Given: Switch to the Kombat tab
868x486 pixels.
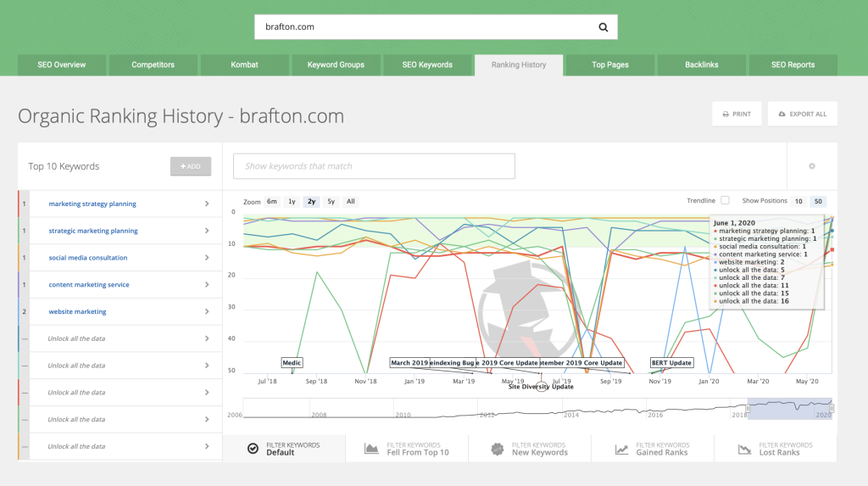Looking at the screenshot, I should point(244,64).
